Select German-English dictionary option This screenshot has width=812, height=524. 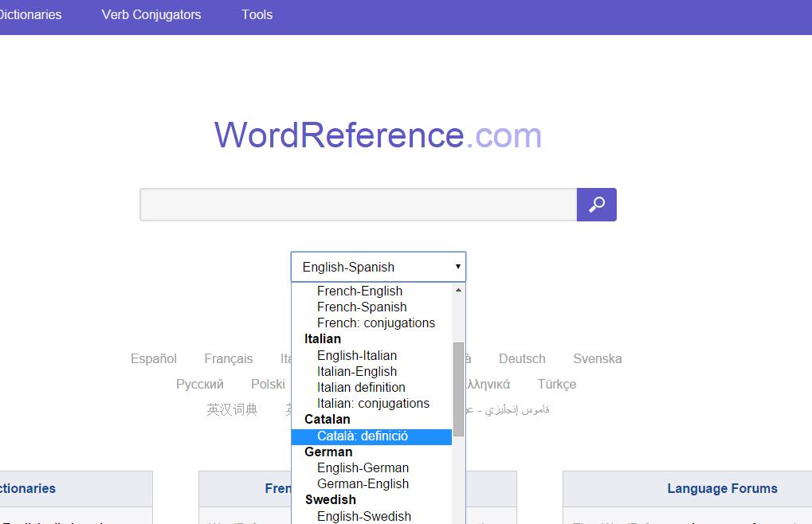[371, 483]
